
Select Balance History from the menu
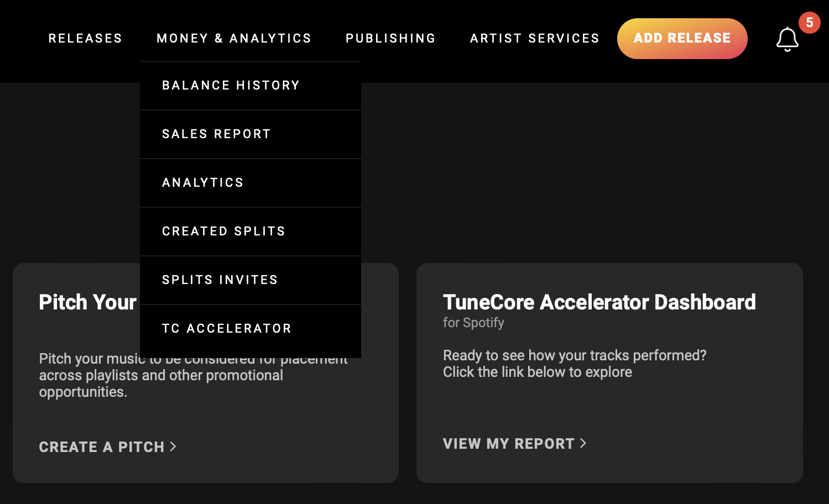230,85
